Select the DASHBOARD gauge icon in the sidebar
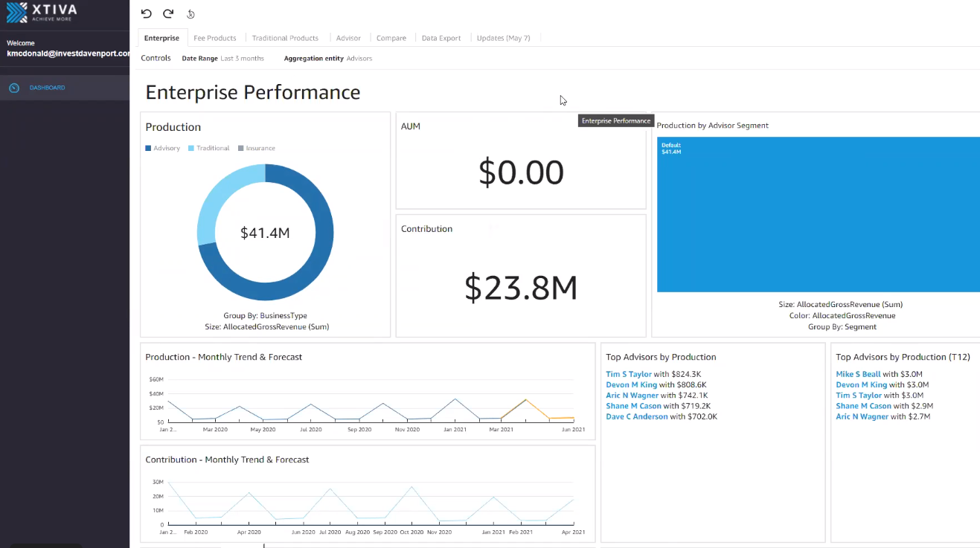This screenshot has height=548, width=980. pos(13,87)
